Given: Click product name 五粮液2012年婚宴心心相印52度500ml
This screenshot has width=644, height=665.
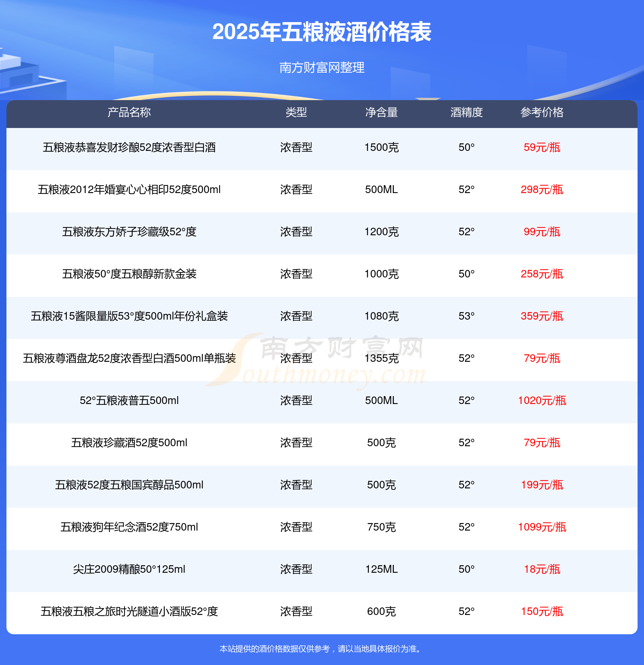Looking at the screenshot, I should (x=129, y=189).
